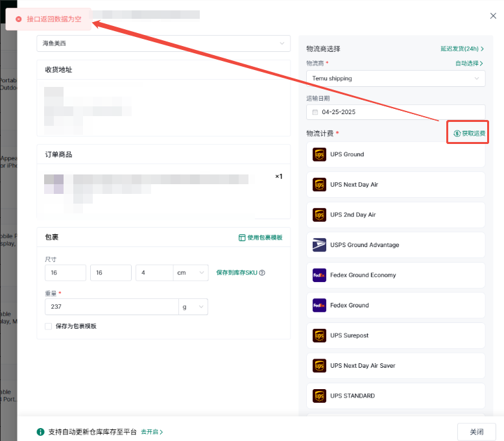The image size is (504, 441).
Task: Click the 去开启 link in the footer
Action: click(x=152, y=432)
